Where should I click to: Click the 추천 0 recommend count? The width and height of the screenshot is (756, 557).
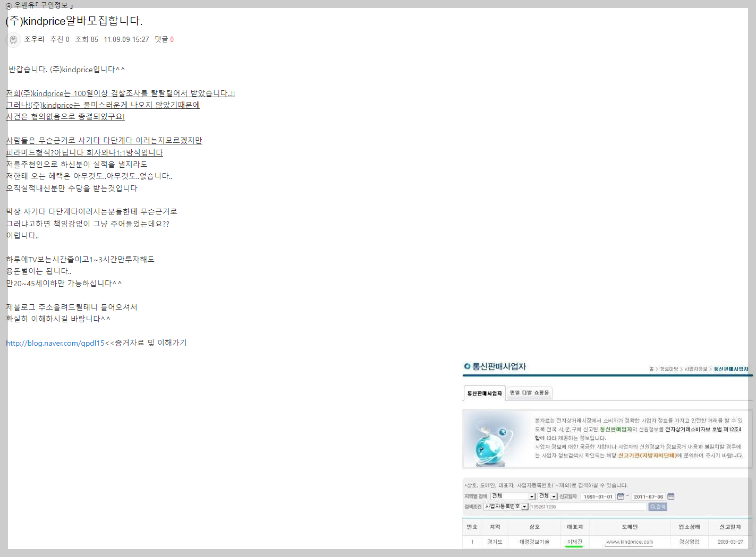click(60, 39)
